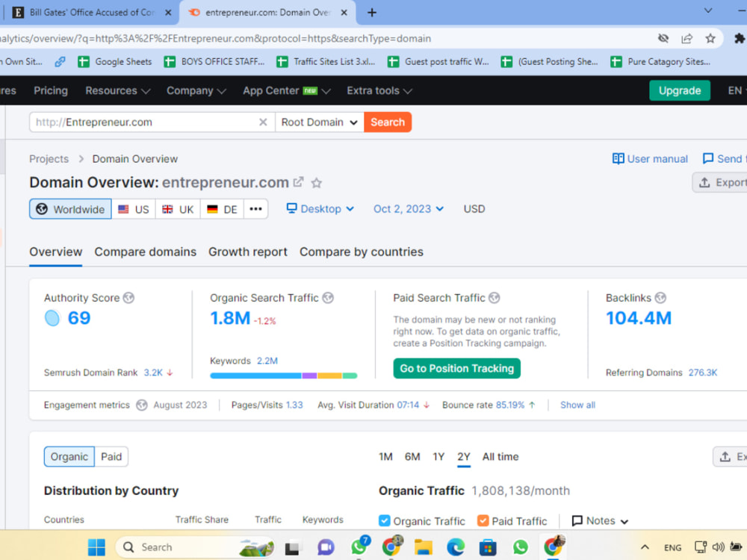Screen dimensions: 747x560
Task: Open WhatsApp with notification badge in taskbar
Action: click(x=360, y=547)
